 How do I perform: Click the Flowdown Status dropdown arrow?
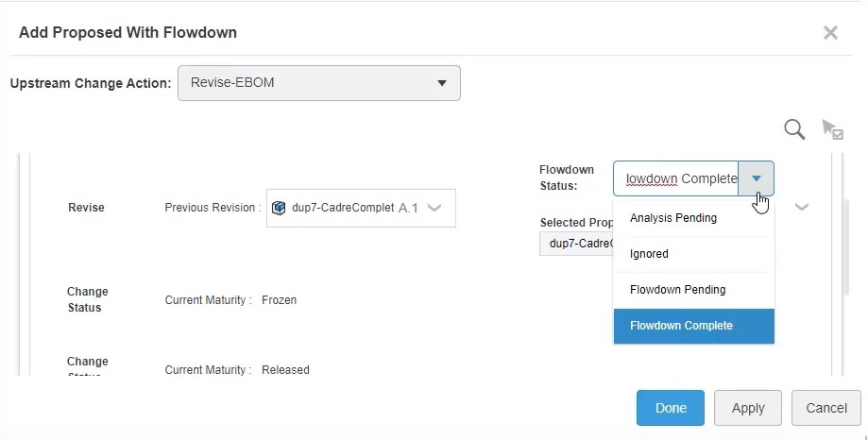[x=757, y=178]
